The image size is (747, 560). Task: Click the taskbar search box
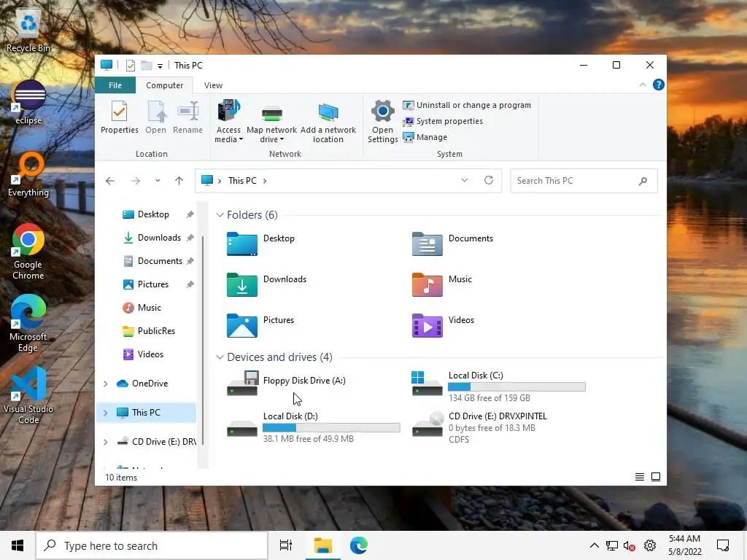pyautogui.click(x=152, y=545)
